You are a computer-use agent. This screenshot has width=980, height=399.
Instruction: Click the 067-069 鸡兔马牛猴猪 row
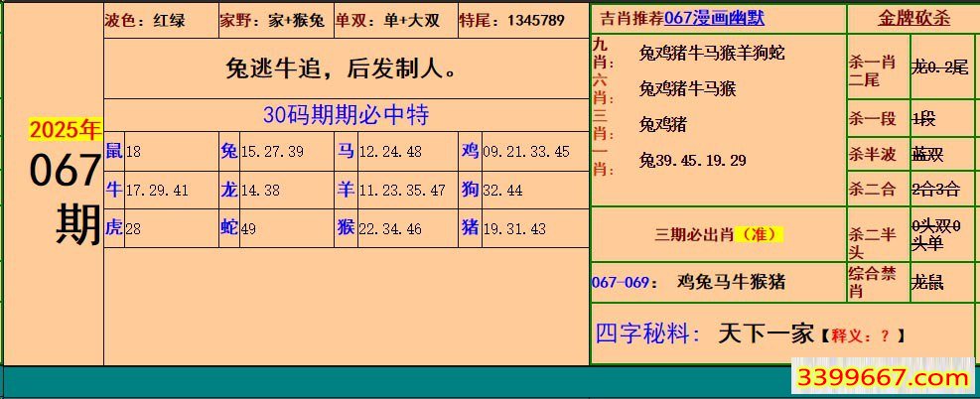point(717,282)
